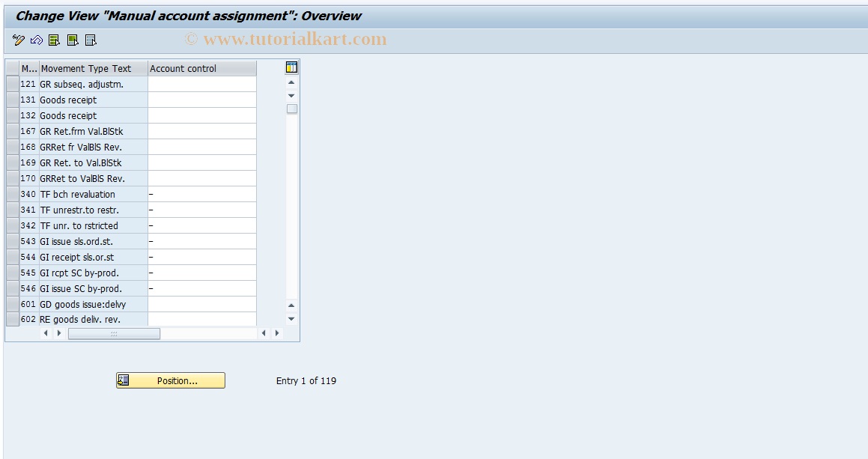Click the Select All icon in toolbar
The image size is (868, 459).
54,40
